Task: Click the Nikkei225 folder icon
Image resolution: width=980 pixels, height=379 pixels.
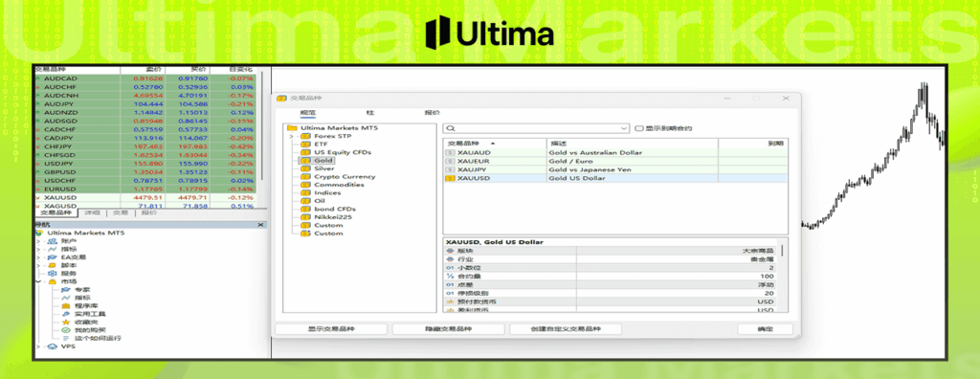Action: [305, 217]
